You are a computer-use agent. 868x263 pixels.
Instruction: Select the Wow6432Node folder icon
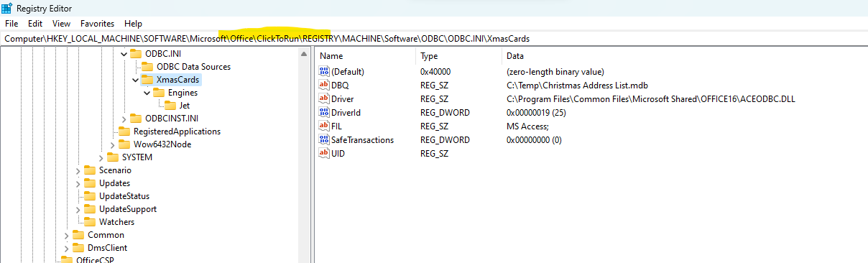tap(124, 144)
